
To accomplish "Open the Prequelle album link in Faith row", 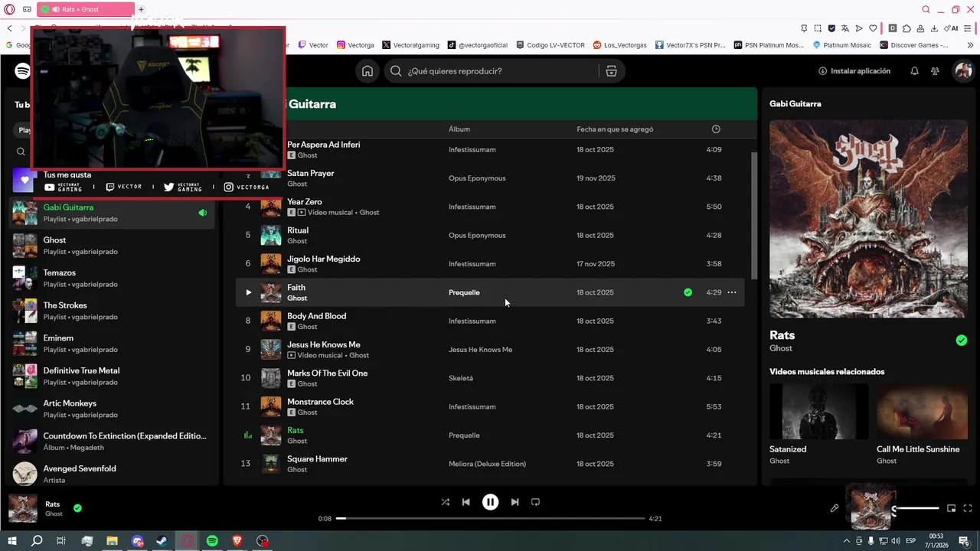I will coord(464,292).
